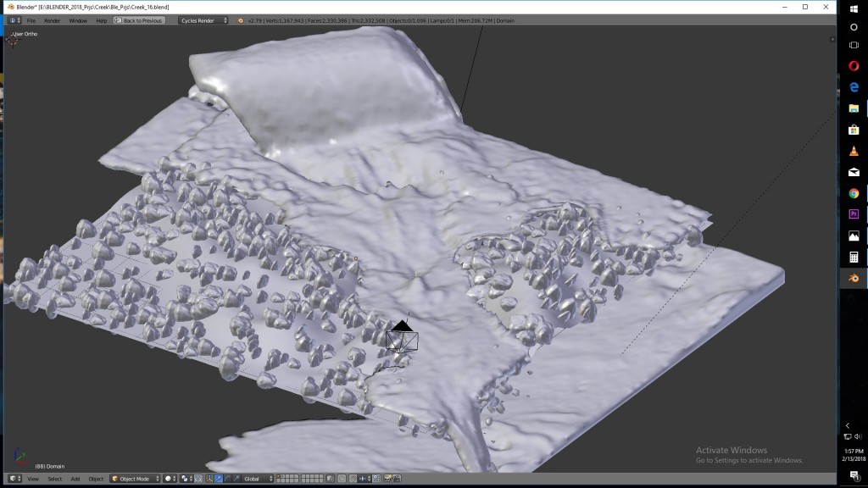Open the Cycles Render engine dropdown
Image resolution: width=868 pixels, height=488 pixels.
point(199,19)
